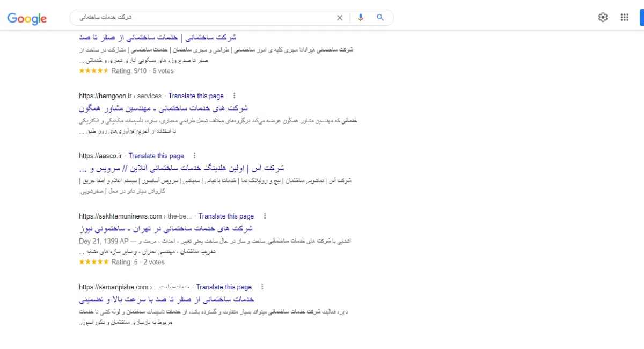The height and width of the screenshot is (349, 644).
Task: Clear the search box with the X icon
Action: click(x=340, y=18)
